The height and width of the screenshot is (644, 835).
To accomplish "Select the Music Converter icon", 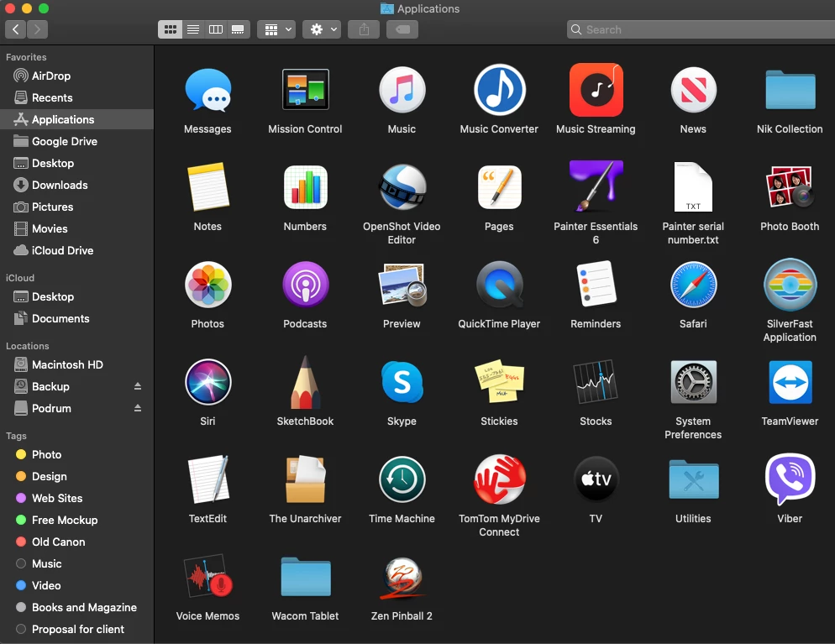I will [x=500, y=90].
